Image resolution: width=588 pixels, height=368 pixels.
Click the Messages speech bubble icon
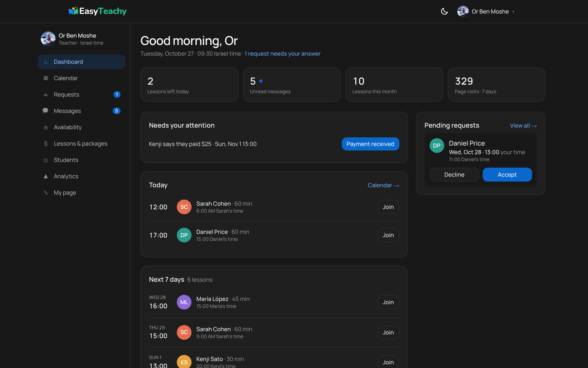tap(46, 111)
